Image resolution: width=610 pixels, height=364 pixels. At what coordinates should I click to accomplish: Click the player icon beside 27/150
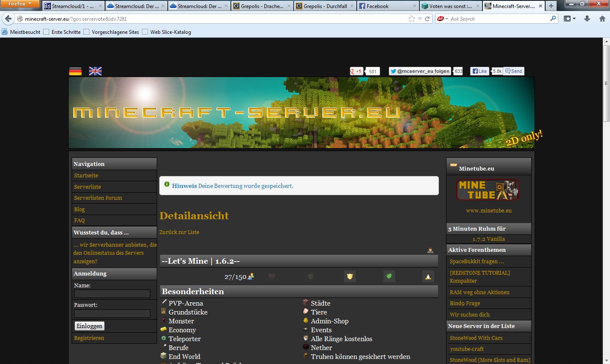point(251,276)
